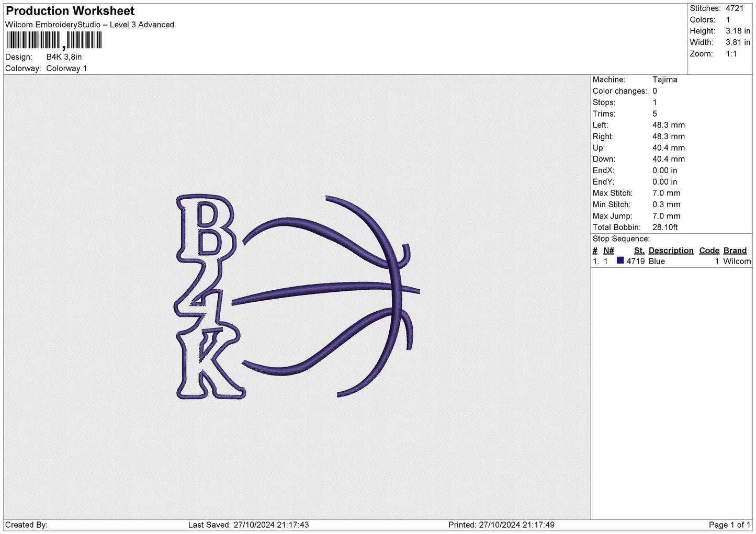Click the St. column header
Screen dimensions: 756x534
point(639,251)
